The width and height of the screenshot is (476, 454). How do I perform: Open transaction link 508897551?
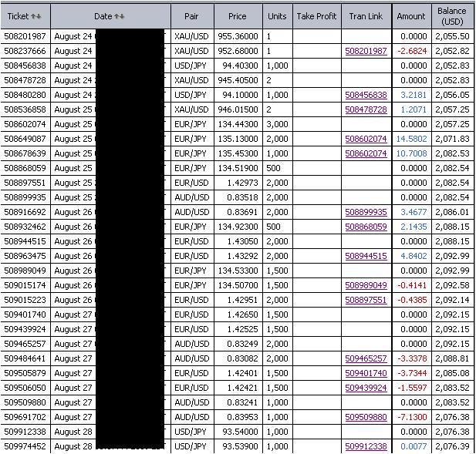[x=366, y=300]
